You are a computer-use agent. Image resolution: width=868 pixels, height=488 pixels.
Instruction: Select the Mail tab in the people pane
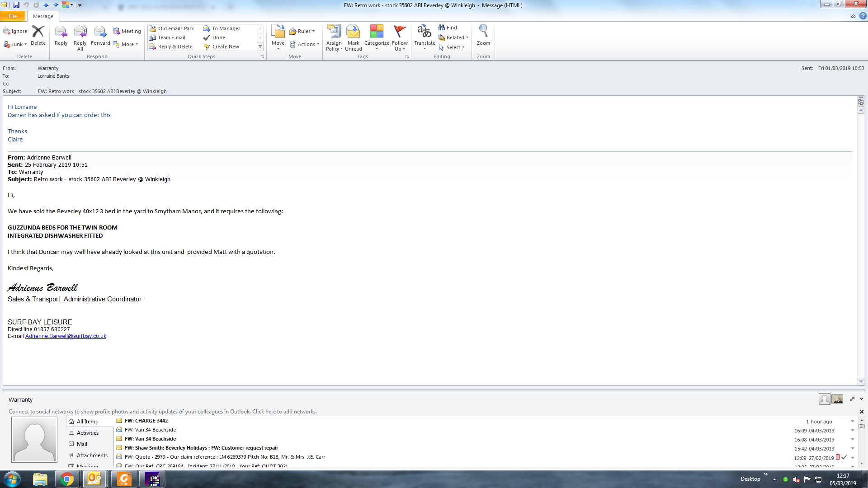coord(82,444)
